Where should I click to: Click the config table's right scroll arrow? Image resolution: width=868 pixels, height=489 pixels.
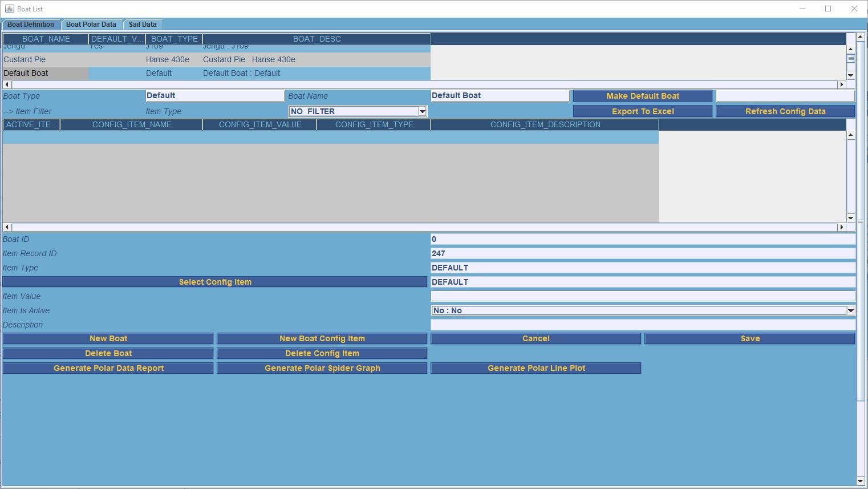841,227
